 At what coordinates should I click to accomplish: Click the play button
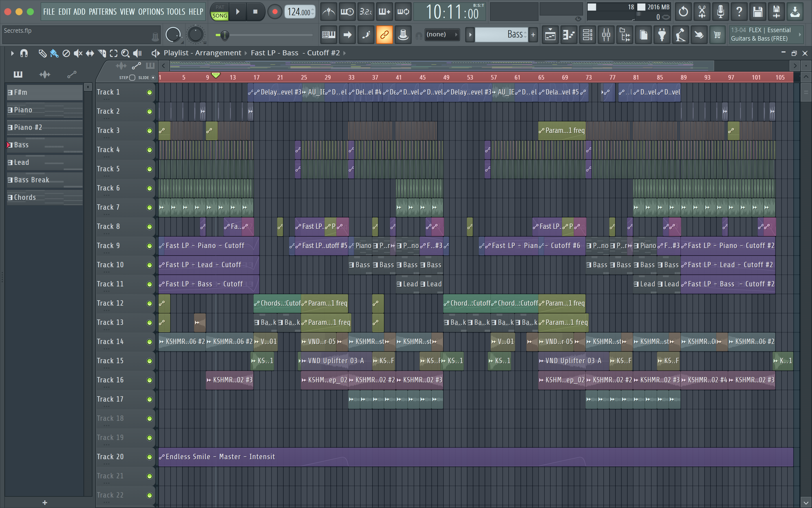pyautogui.click(x=238, y=12)
